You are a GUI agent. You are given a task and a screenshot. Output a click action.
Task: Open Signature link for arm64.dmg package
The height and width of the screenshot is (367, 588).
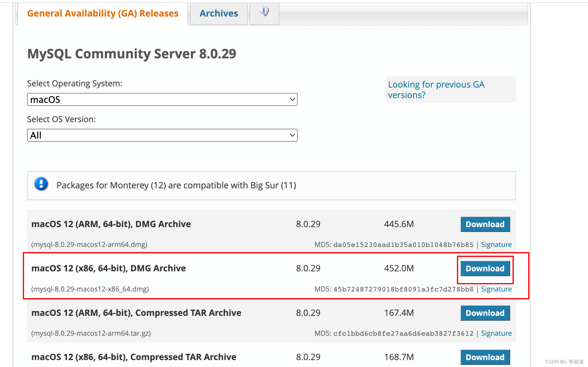pos(496,245)
